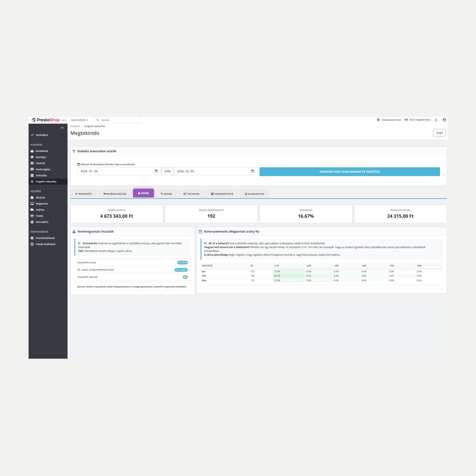The image size is (476, 476).
Task: Open the Alapadatok tab
Action: tap(255, 194)
